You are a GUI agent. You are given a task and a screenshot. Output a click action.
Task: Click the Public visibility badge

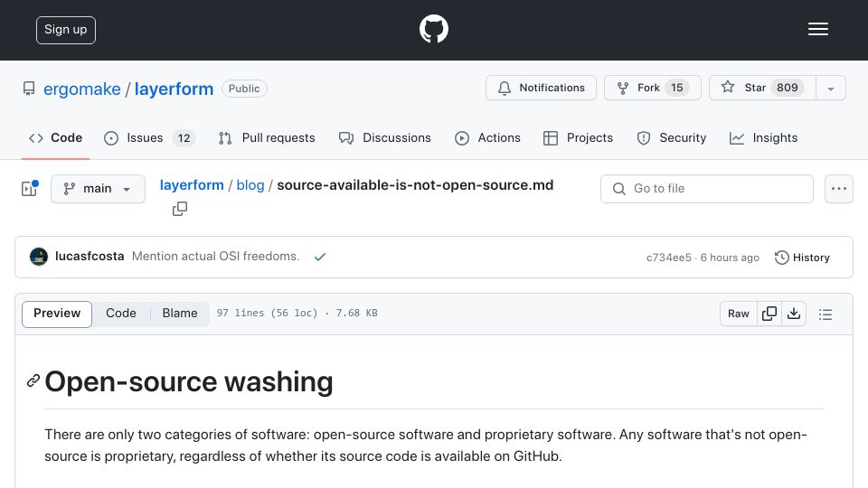tap(244, 89)
